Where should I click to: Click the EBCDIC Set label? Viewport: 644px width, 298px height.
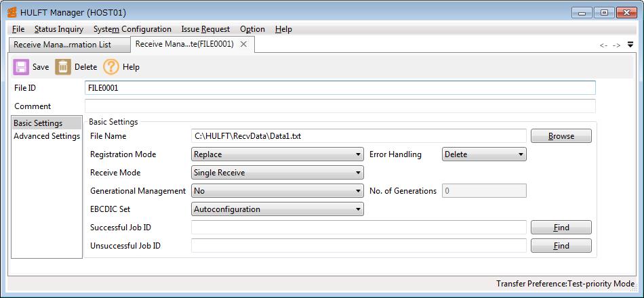[x=110, y=209]
